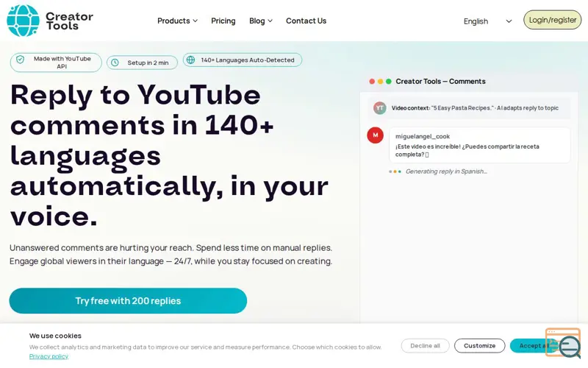
Task: Click the We use cookies heading
Action: (x=55, y=336)
